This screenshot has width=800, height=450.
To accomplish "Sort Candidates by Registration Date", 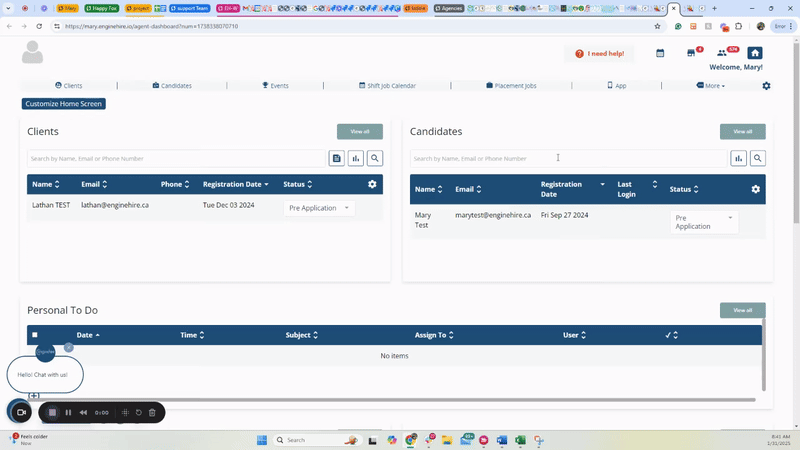I will (x=572, y=189).
